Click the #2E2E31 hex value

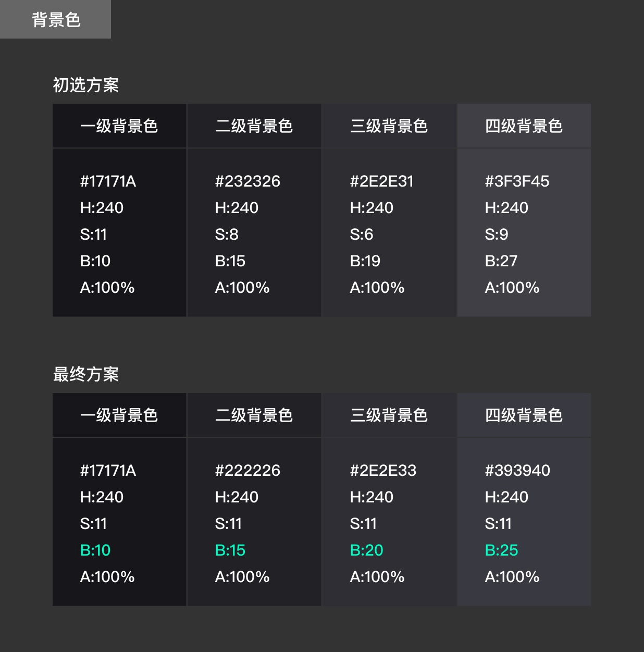coord(382,181)
